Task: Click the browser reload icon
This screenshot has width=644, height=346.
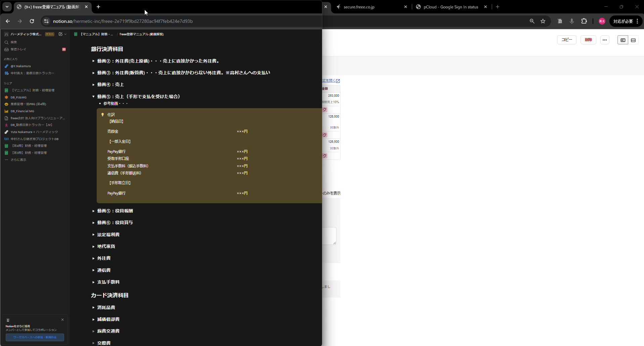Action: coord(32,21)
